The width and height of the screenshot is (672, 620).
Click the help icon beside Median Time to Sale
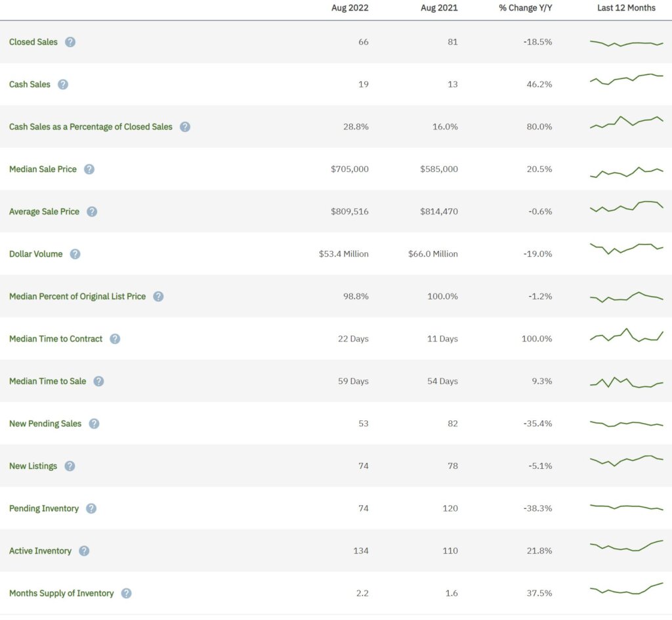coord(98,381)
